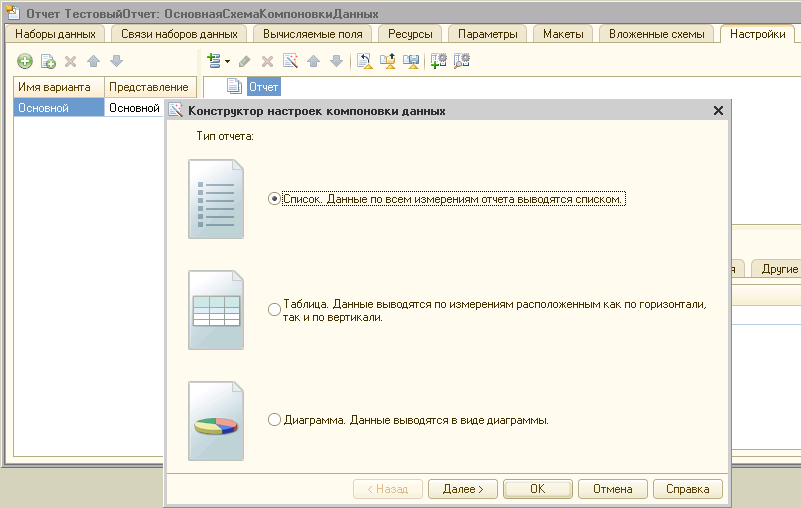Click the save settings to file icon

(411, 61)
